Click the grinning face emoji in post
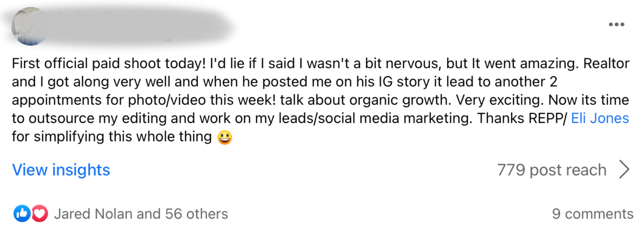644x231 pixels. click(x=225, y=137)
